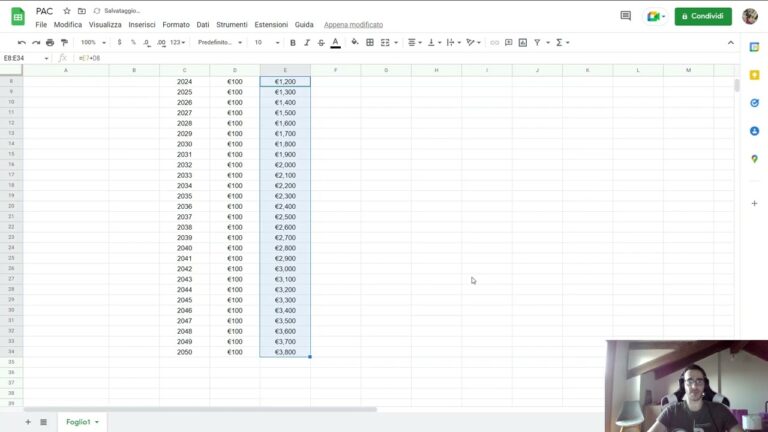768x432 pixels.
Task: Open fill color picker
Action: pyautogui.click(x=355, y=43)
